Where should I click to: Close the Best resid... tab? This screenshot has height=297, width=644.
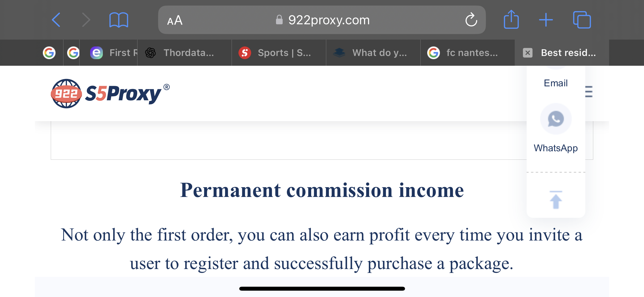(527, 53)
